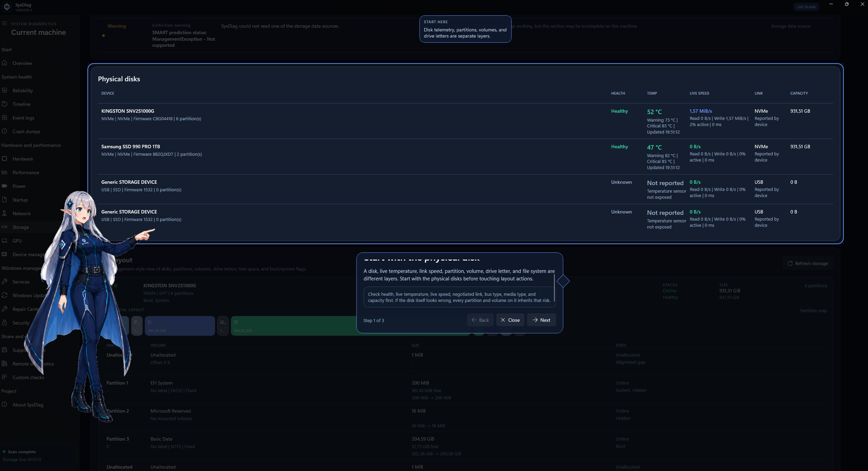
Task: Click the GPU monitor icon
Action: tap(4, 240)
